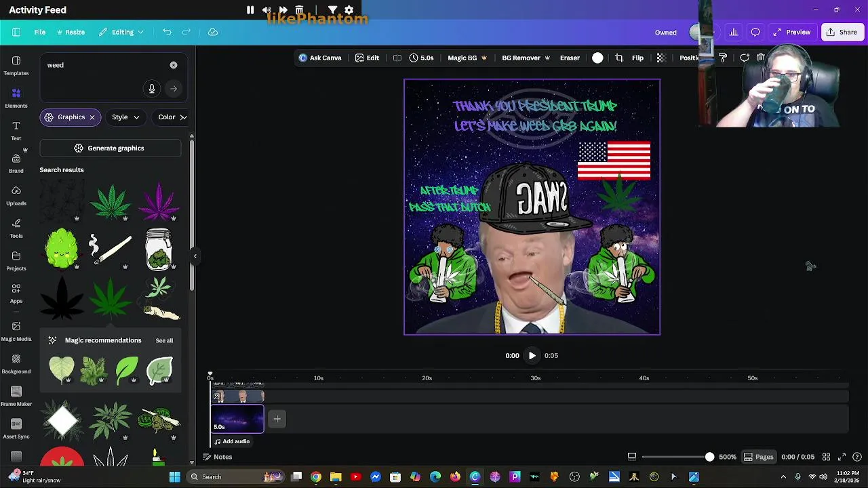Open the Elements sidebar panel
The height and width of the screenshot is (488, 868).
[16, 98]
